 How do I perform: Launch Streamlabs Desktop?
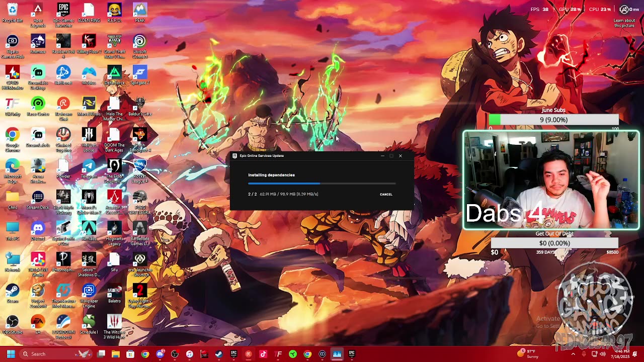pyautogui.click(x=38, y=78)
